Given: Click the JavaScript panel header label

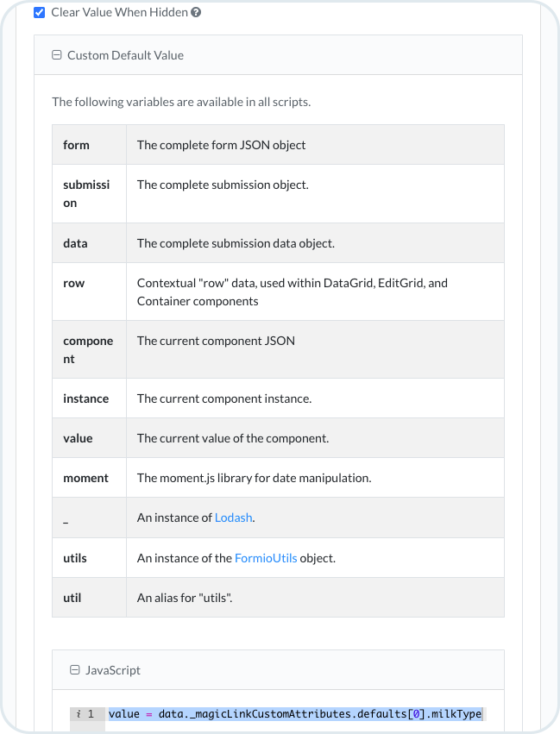Looking at the screenshot, I should pos(112,670).
